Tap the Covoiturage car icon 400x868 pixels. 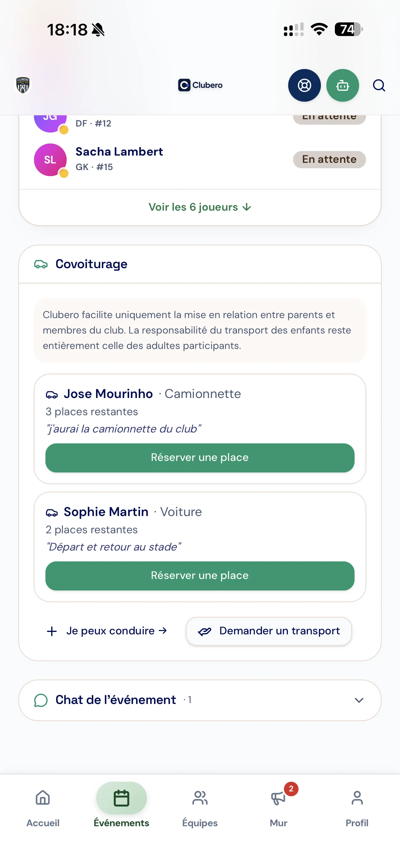coord(41,264)
